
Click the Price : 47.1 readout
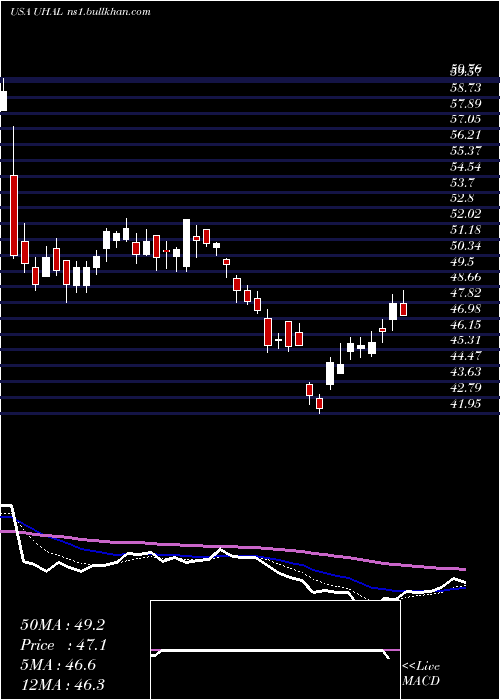[x=63, y=645]
